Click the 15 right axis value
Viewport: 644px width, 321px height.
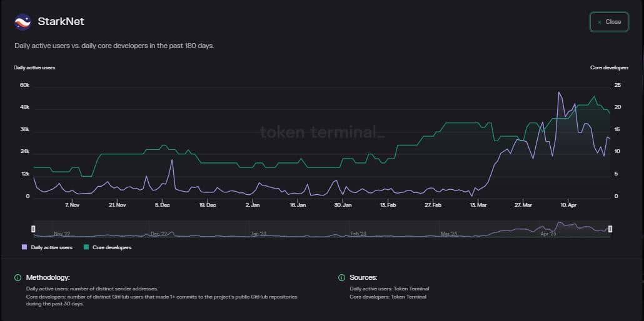pos(617,129)
